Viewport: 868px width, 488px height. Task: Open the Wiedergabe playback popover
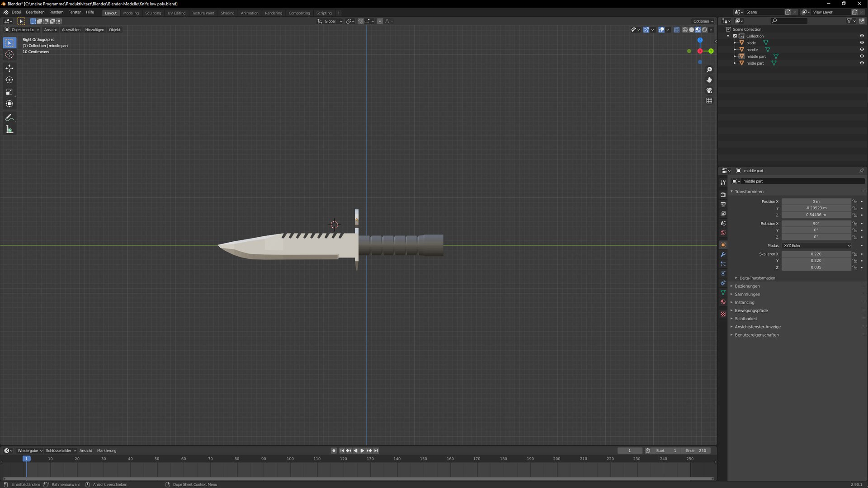click(30, 450)
